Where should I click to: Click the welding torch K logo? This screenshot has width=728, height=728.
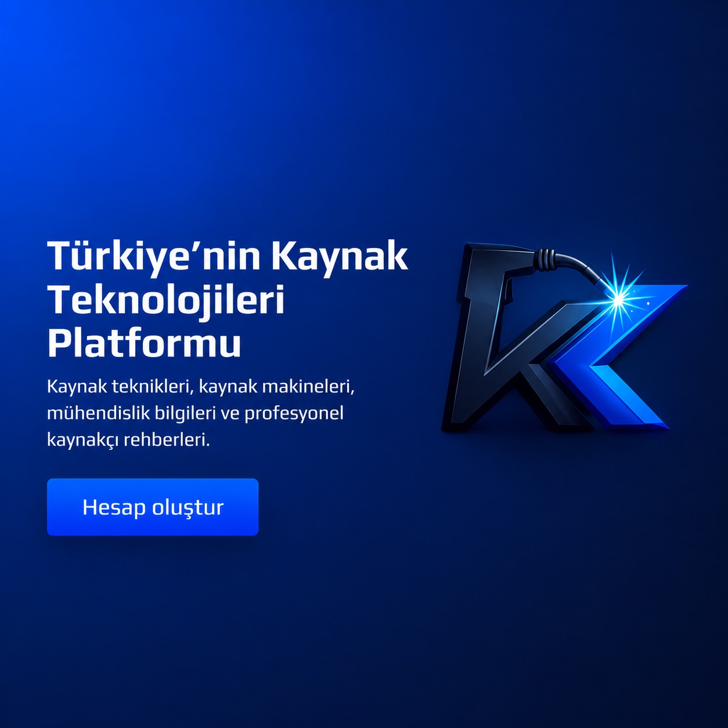point(564,338)
